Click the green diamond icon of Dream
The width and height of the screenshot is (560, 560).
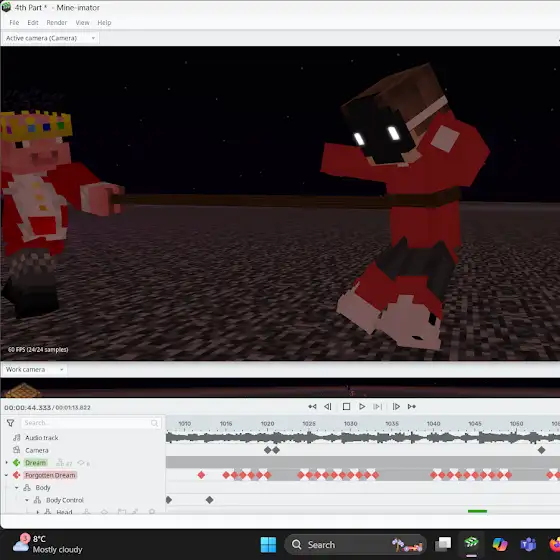[16, 463]
